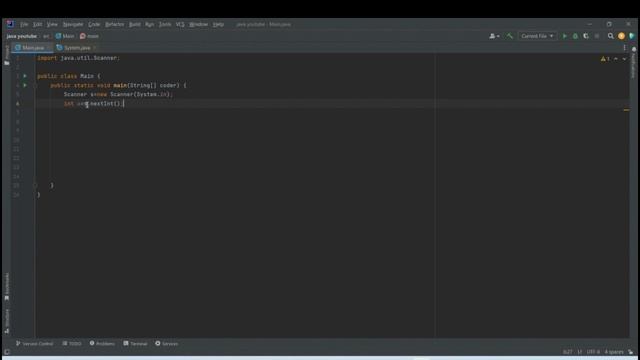Debug the current file

tap(576, 36)
